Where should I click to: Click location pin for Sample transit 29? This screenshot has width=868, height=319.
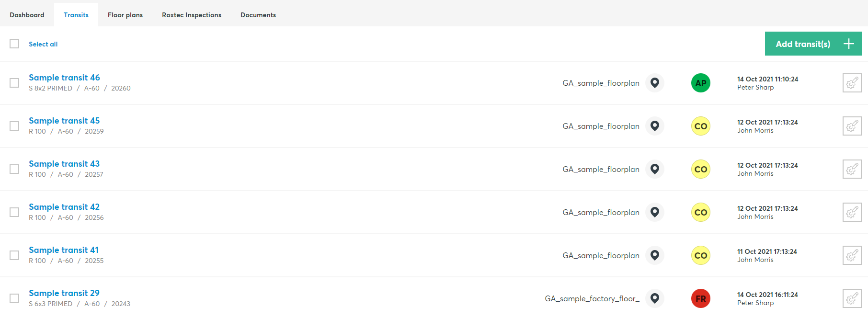(x=654, y=298)
